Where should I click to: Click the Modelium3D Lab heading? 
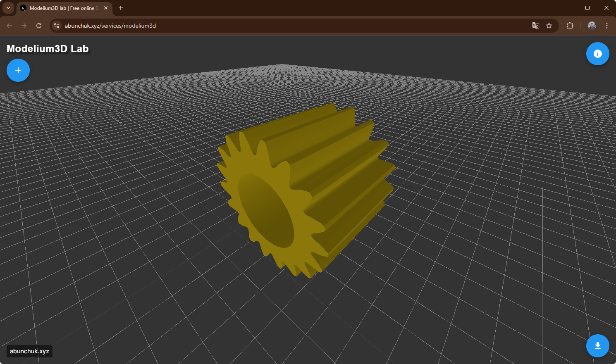[48, 48]
